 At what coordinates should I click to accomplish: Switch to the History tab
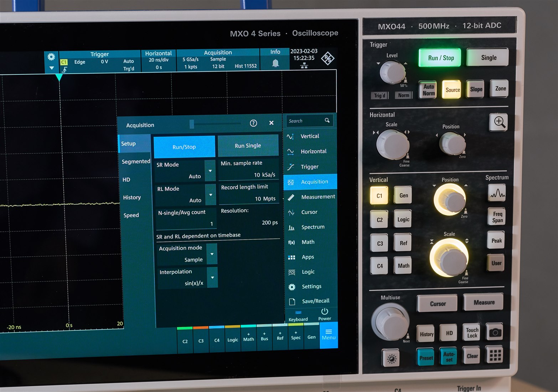coord(135,198)
